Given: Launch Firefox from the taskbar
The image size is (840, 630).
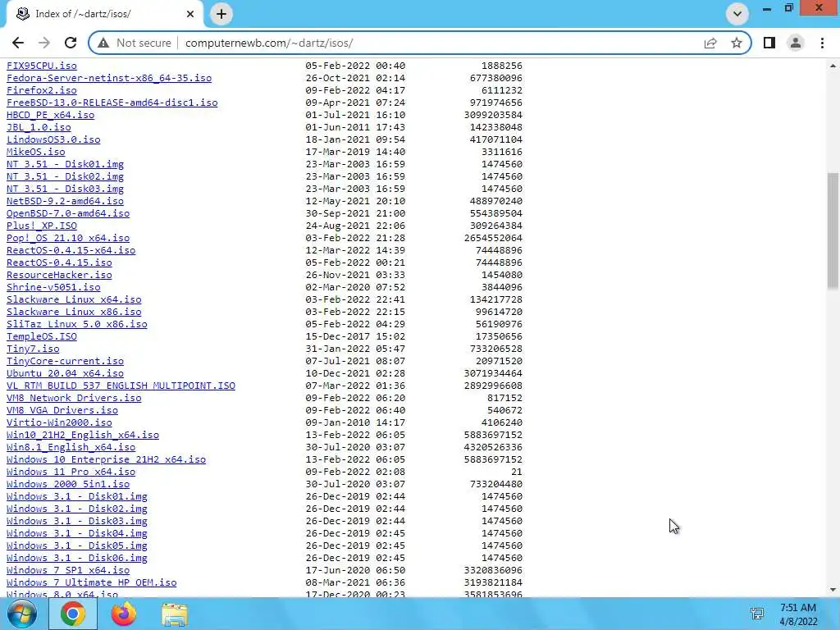Looking at the screenshot, I should (x=124, y=614).
